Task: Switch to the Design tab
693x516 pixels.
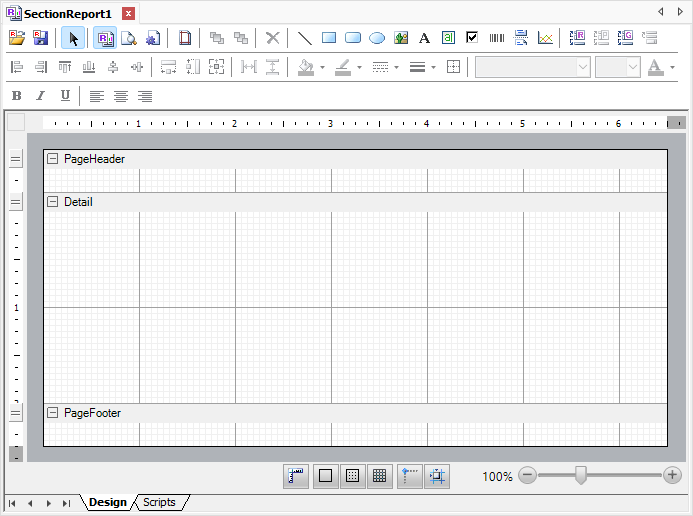Action: click(x=108, y=502)
